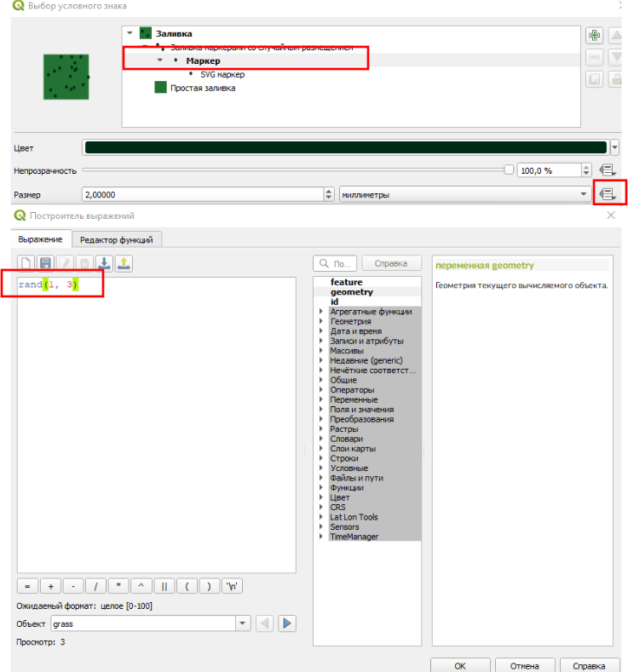The width and height of the screenshot is (628, 672).
Task: Collapse the Заливка symbol tree root
Action: pos(130,33)
